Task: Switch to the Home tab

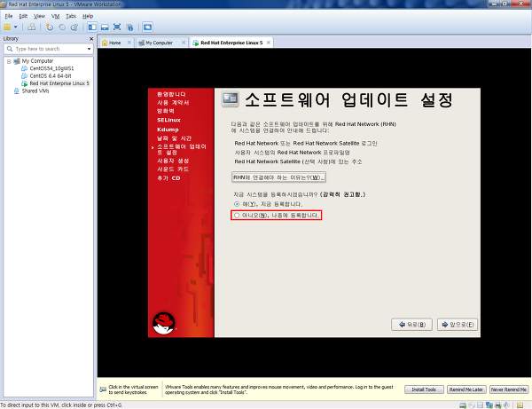Action: (x=114, y=43)
